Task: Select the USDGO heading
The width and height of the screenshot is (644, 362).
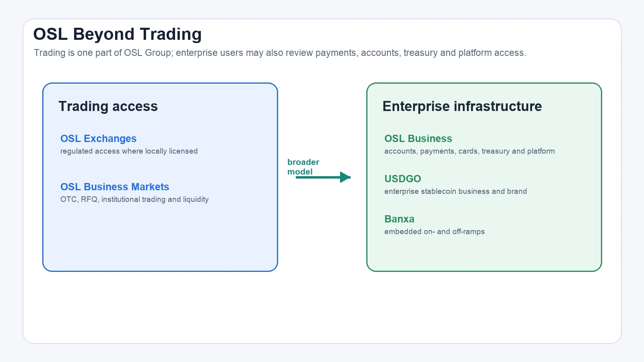Action: point(402,179)
